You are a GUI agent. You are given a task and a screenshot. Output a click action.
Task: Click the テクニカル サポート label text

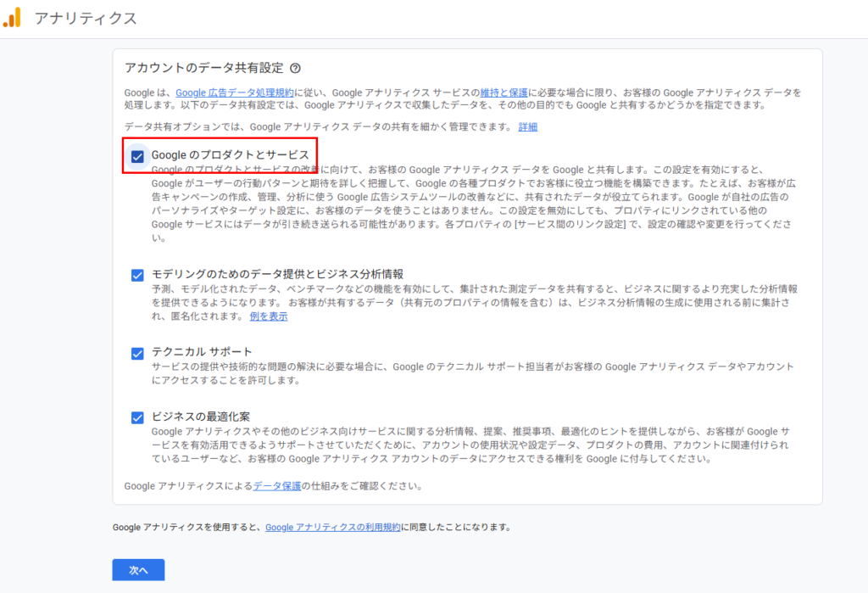(x=202, y=352)
